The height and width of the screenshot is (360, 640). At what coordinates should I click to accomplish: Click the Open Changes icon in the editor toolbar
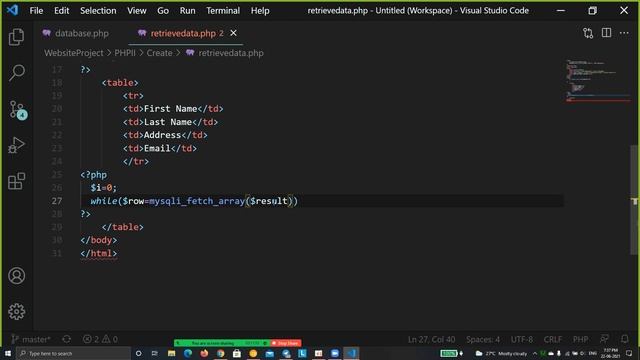point(588,33)
